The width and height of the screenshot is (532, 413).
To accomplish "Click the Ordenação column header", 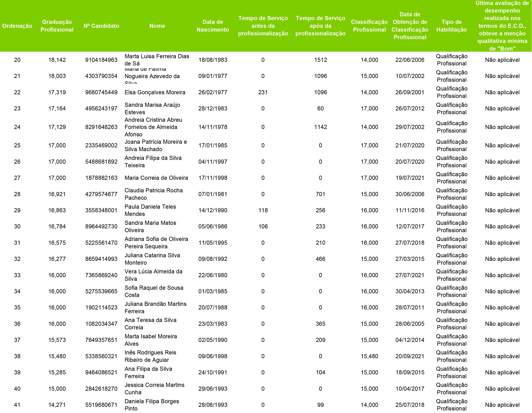I will (x=17, y=26).
